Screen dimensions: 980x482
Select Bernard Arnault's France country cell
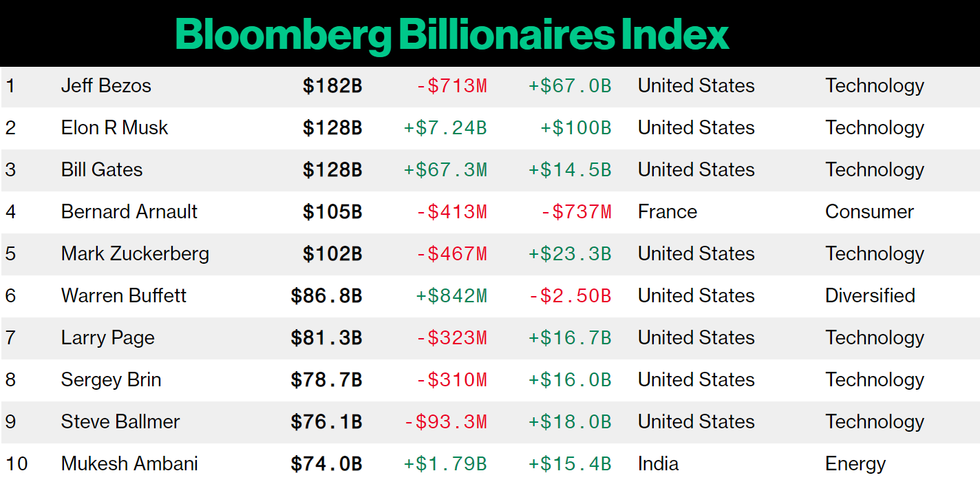[667, 212]
